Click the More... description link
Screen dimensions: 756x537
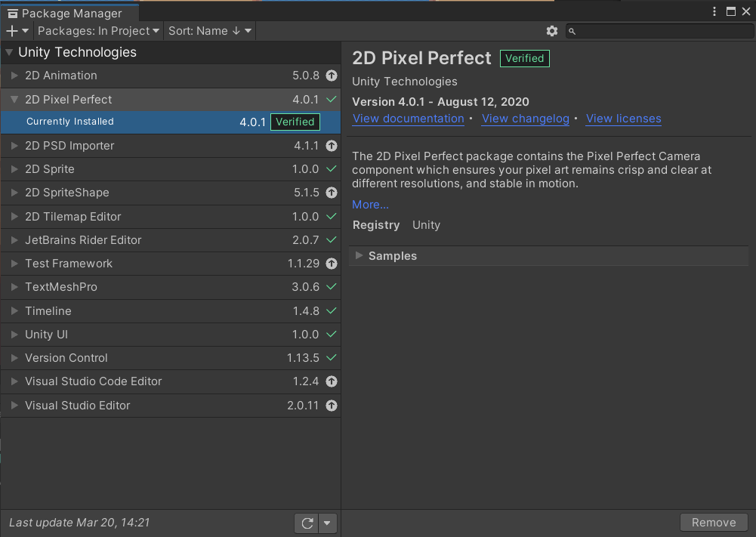point(370,205)
